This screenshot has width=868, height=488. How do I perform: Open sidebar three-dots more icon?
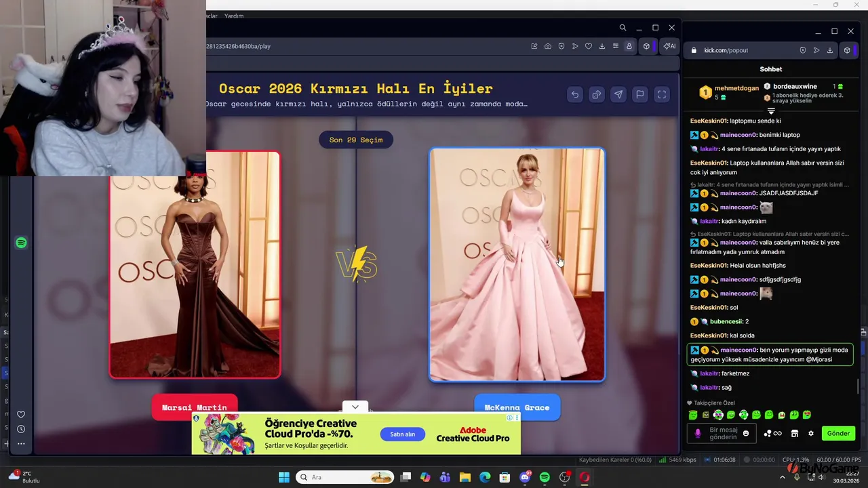[21, 444]
